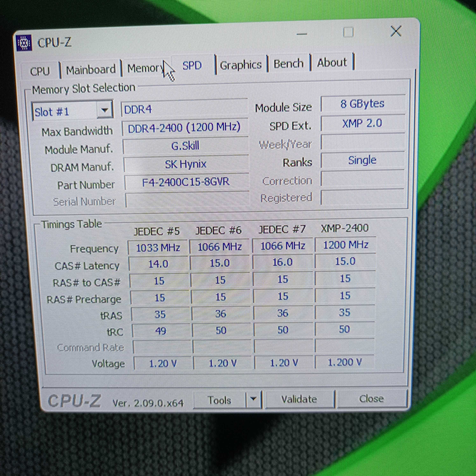This screenshot has height=476, width=476.
Task: Click the Ver. 2.09.0.x64 version text
Action: (148, 403)
